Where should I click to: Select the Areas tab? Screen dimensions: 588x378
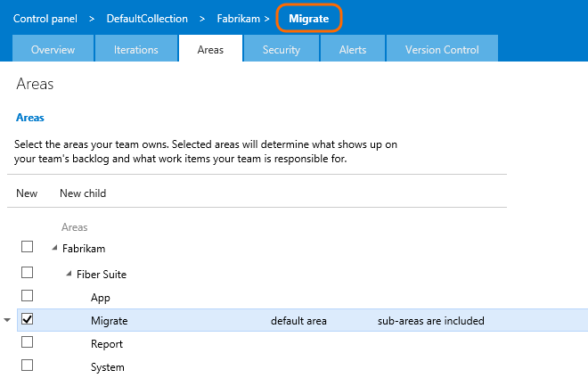210,49
